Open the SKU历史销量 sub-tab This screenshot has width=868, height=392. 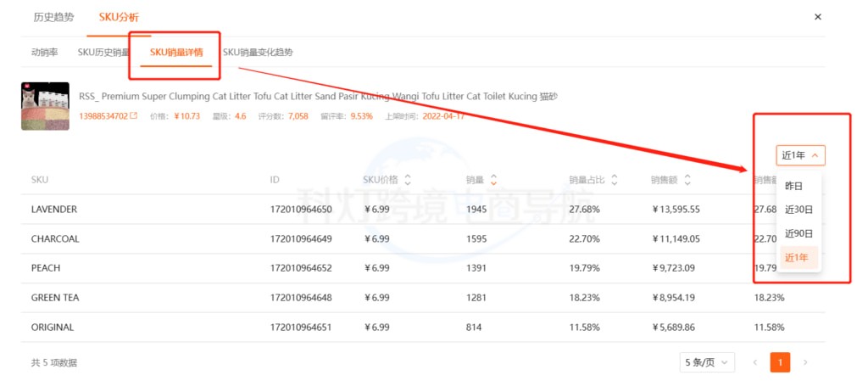103,53
